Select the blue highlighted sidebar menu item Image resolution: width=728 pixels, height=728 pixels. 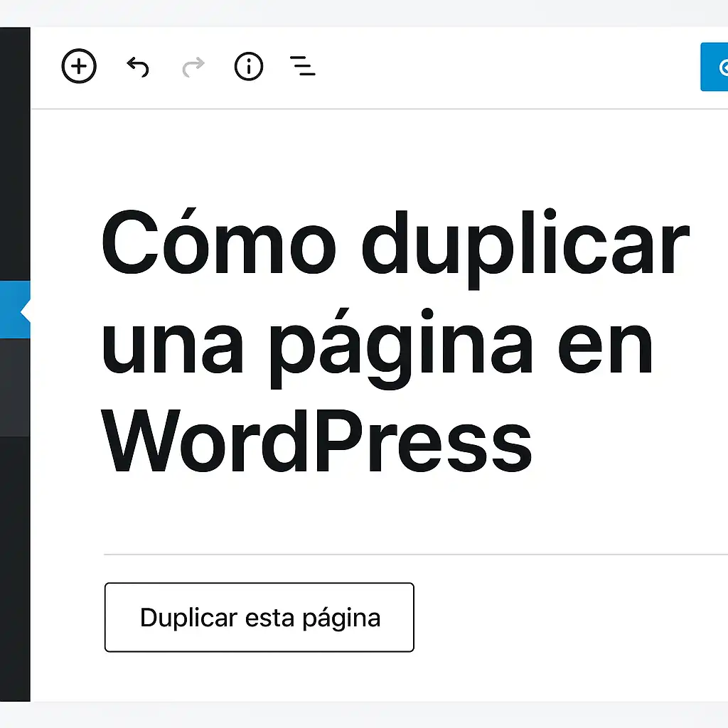pyautogui.click(x=15, y=310)
